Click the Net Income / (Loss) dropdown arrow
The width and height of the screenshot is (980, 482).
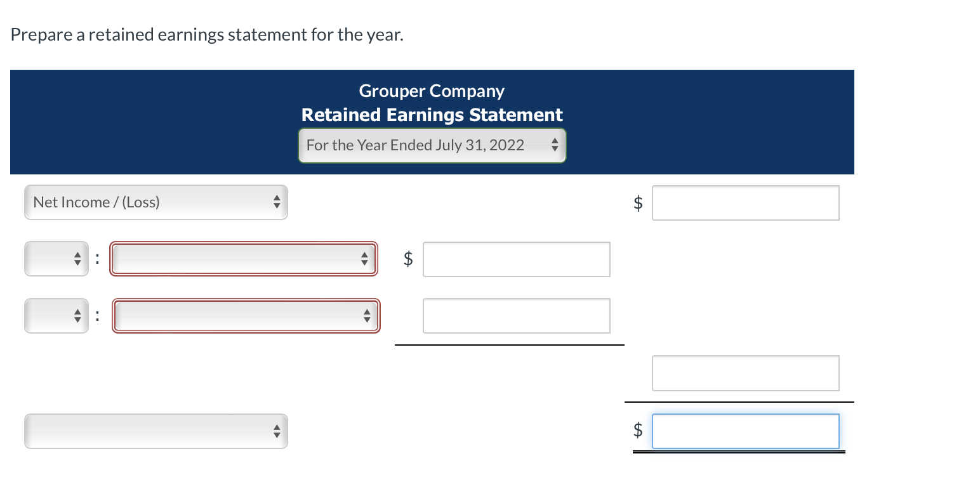coord(277,202)
